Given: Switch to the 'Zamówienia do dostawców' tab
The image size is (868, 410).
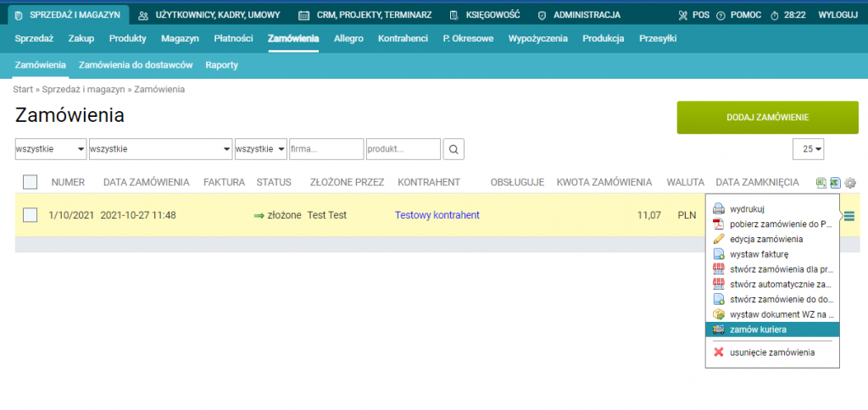Looking at the screenshot, I should 136,64.
